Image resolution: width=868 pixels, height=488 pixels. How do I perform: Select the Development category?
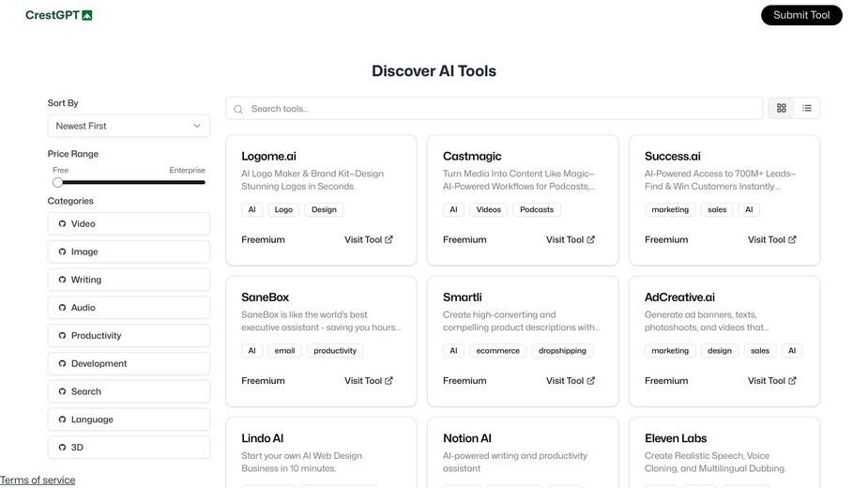pos(129,363)
